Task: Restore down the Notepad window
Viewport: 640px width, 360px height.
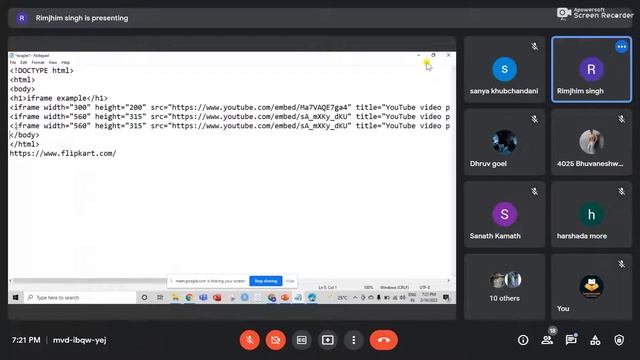Action: coord(433,55)
